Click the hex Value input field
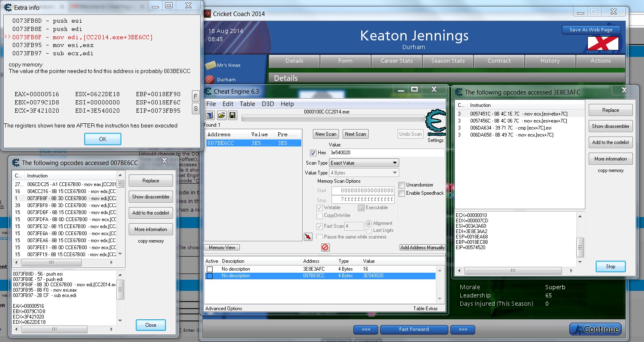This screenshot has height=342, width=644. coord(386,153)
